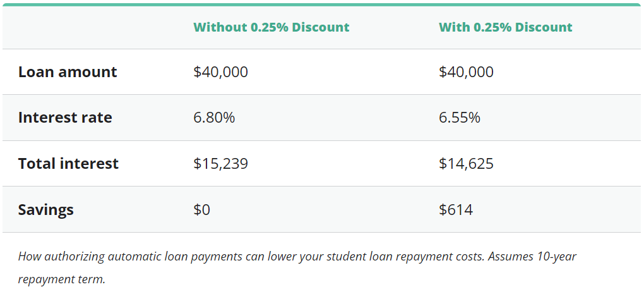This screenshot has width=644, height=294.
Task: Click the "With 0.25% Discount" column header
Action: click(x=505, y=27)
